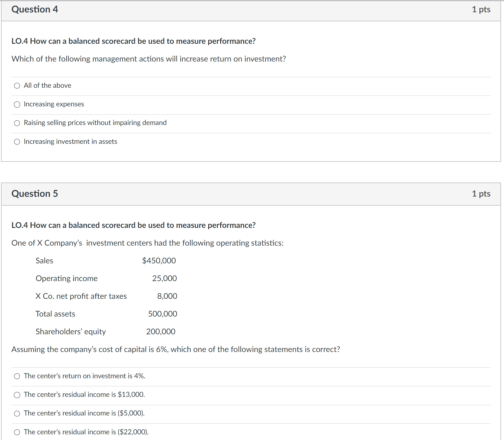Select 'residual income is ($5,000)' answer
This screenshot has width=504, height=440.
click(x=17, y=414)
